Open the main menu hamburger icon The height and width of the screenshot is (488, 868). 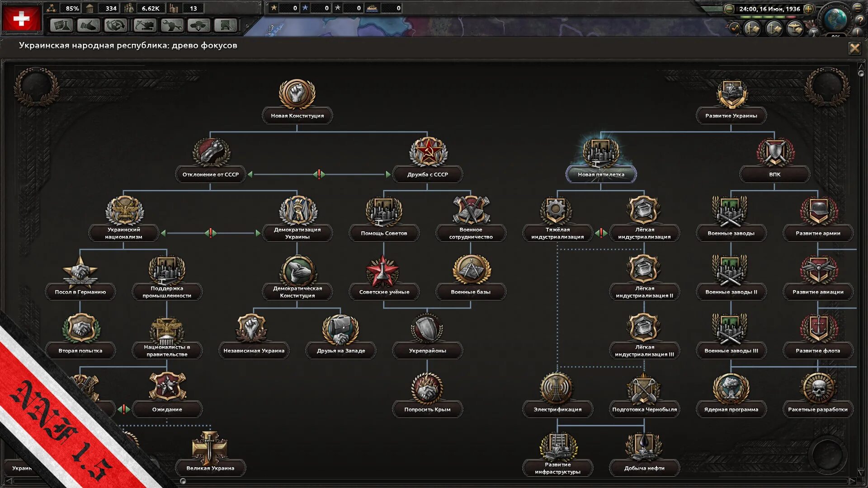(x=858, y=7)
